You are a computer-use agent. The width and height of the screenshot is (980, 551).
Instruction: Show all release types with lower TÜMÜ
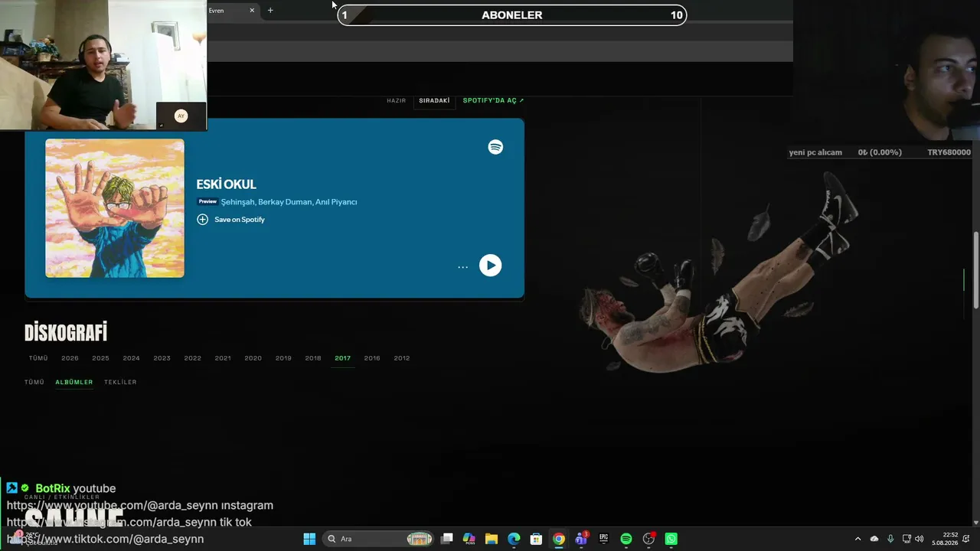(34, 382)
